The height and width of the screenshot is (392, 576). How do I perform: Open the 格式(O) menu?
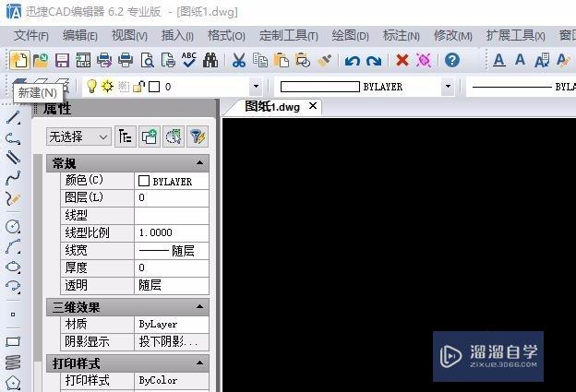[226, 36]
